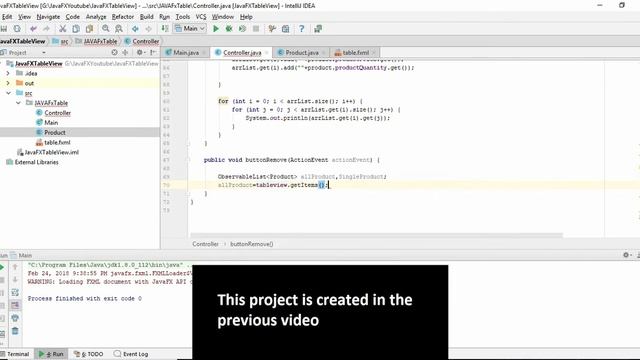Click the navigate Back arrow icon
The width and height of the screenshot is (640, 360).
tap(135, 29)
